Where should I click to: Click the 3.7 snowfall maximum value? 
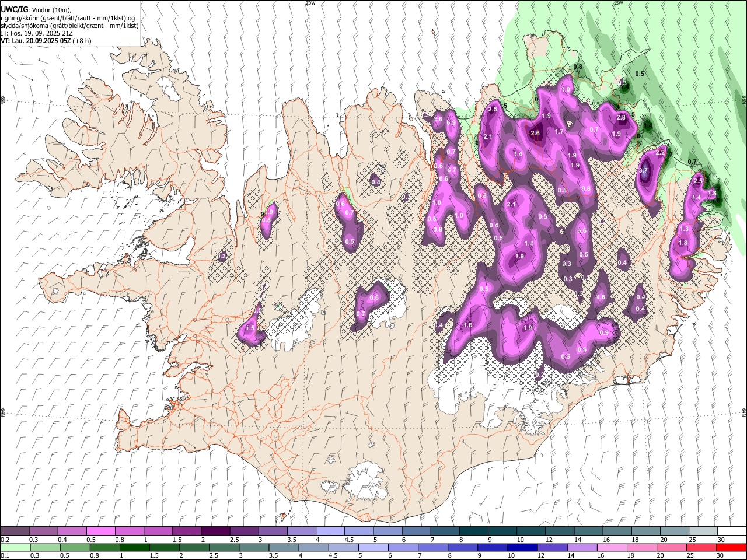coord(644,170)
